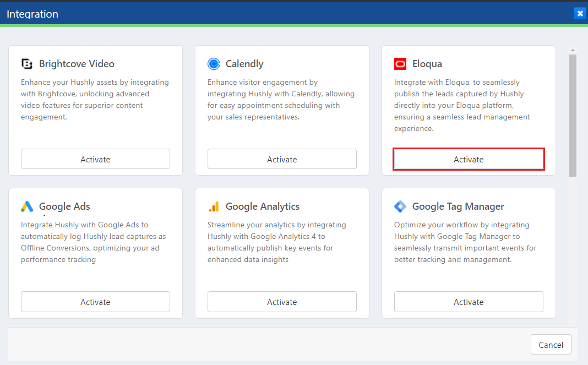Click the Google Ads logo icon
This screenshot has width=588, height=365.
27,206
